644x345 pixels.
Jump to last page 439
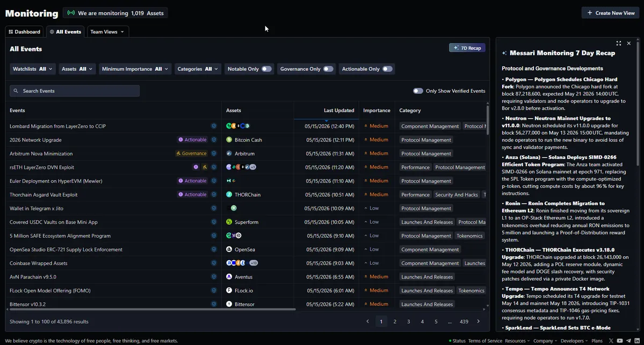(464, 321)
